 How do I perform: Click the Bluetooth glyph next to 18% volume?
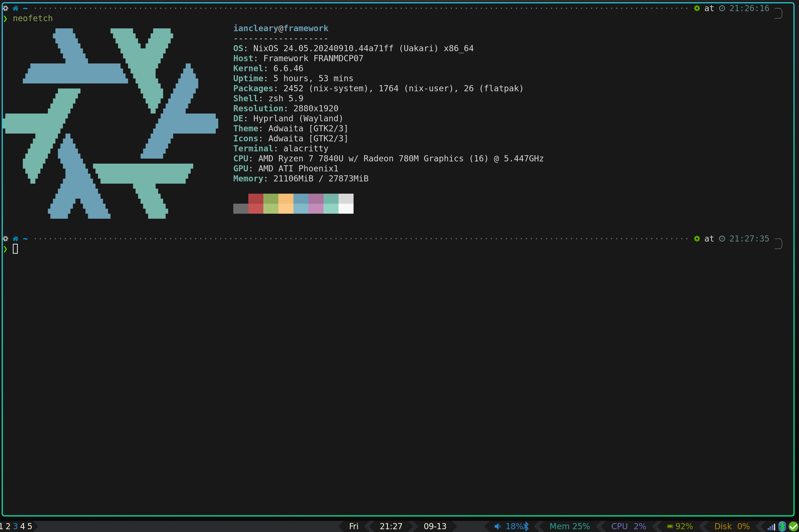(x=526, y=526)
